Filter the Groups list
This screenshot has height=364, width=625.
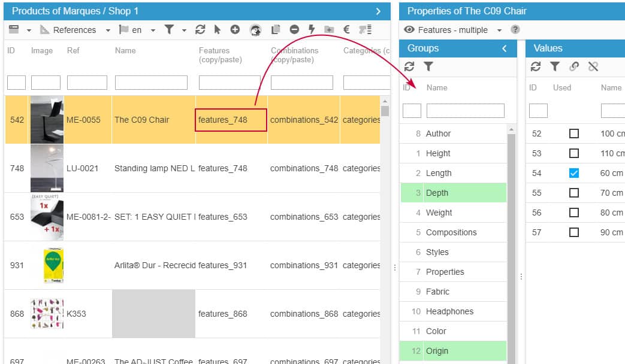(x=428, y=67)
